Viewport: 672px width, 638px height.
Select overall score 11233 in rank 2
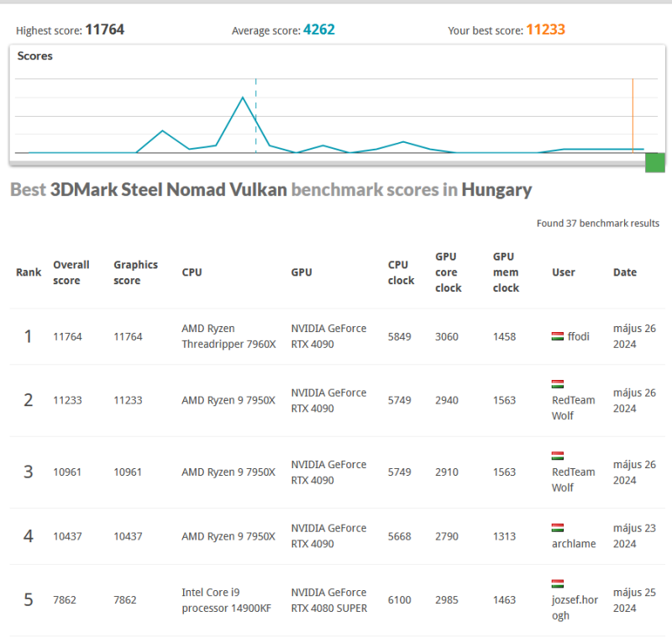pos(67,400)
